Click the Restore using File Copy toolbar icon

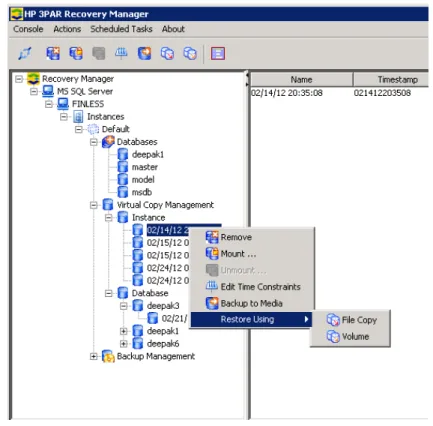[167, 53]
